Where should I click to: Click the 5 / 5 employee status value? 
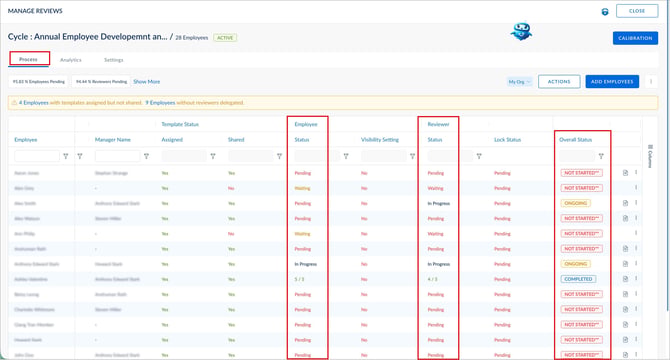point(299,279)
